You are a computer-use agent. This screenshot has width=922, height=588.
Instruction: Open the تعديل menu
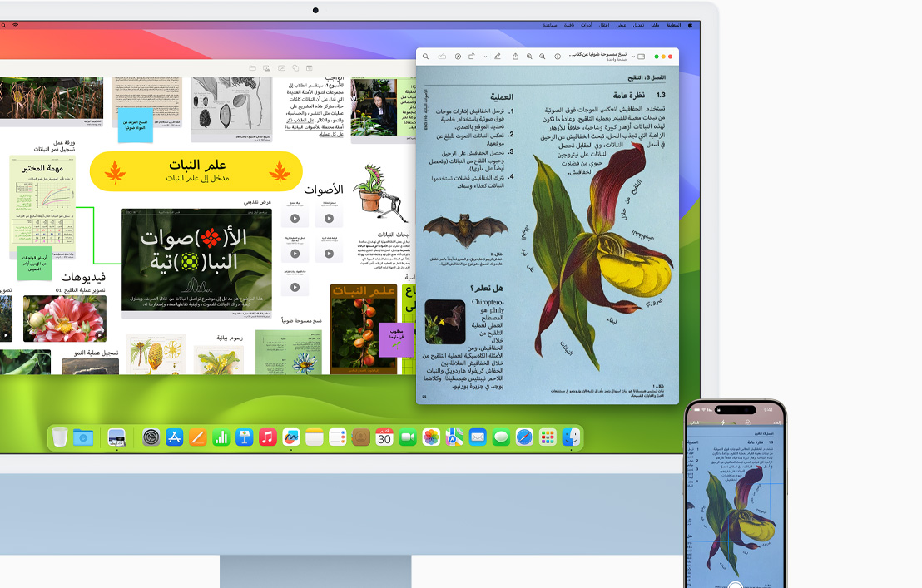pyautogui.click(x=638, y=25)
